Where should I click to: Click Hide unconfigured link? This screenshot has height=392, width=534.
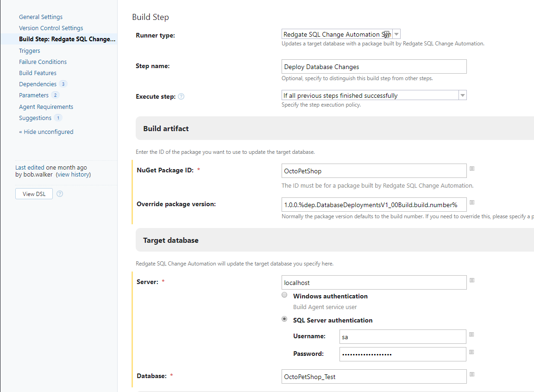46,132
